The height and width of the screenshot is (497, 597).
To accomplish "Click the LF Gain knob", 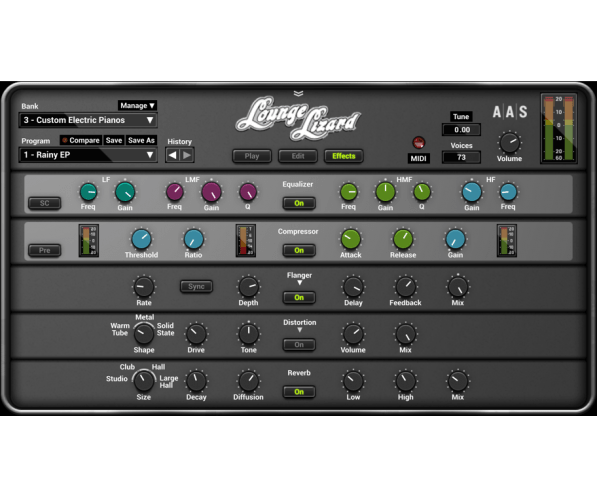I will [x=125, y=192].
